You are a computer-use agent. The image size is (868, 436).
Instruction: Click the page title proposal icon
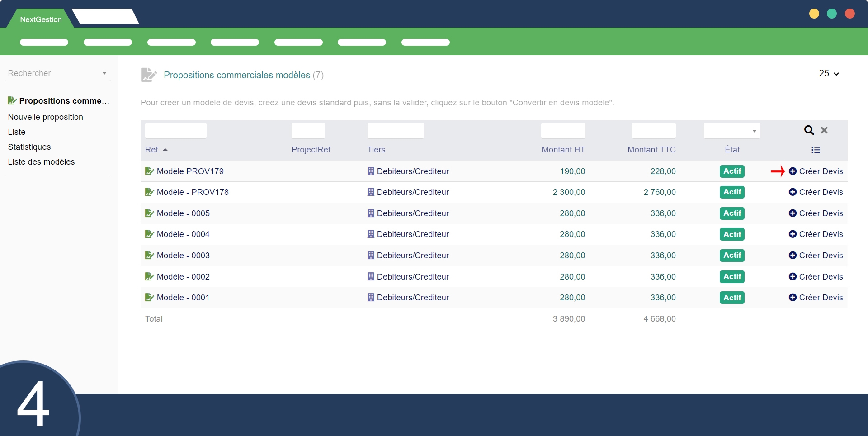pyautogui.click(x=149, y=75)
